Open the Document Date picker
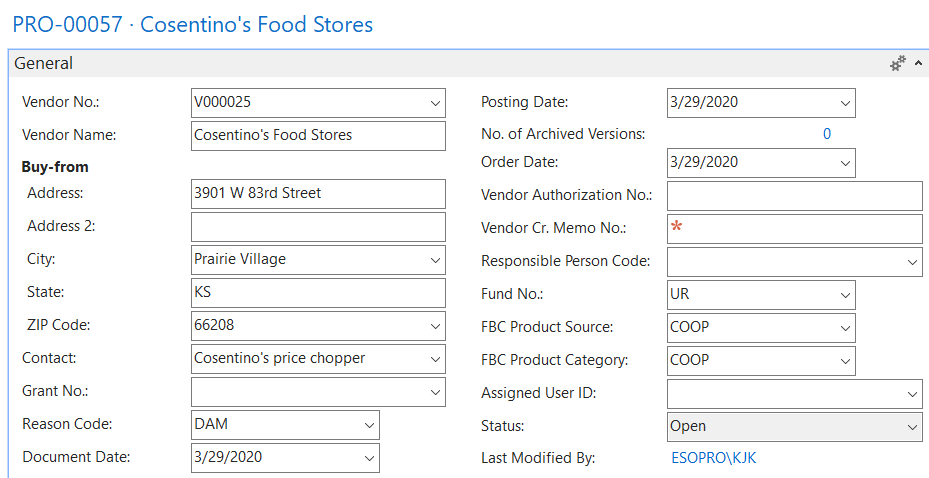929x478 pixels. click(x=369, y=458)
